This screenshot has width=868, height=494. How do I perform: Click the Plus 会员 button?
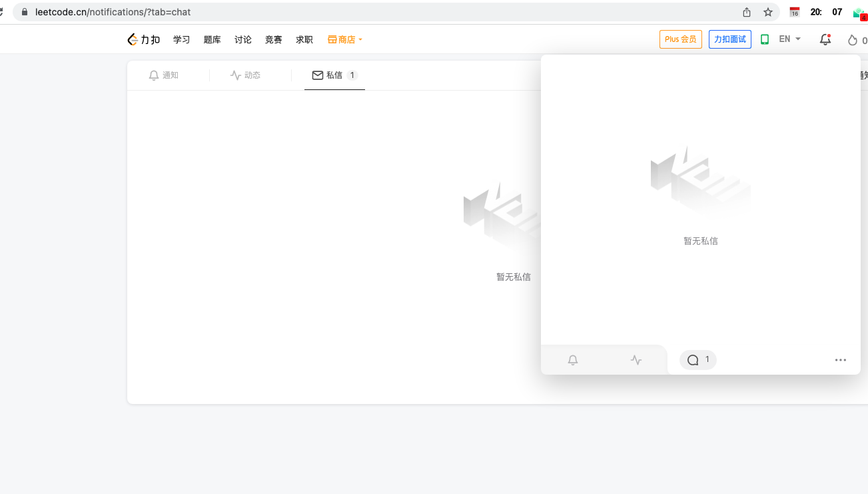coord(680,39)
